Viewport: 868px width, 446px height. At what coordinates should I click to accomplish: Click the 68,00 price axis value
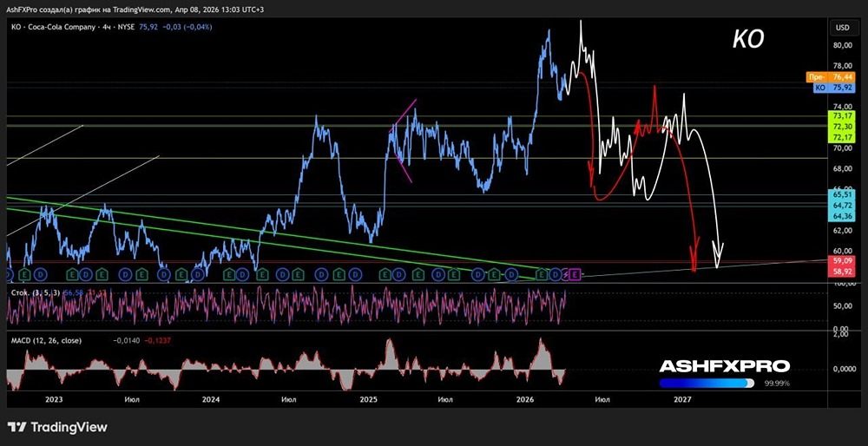pyautogui.click(x=842, y=168)
